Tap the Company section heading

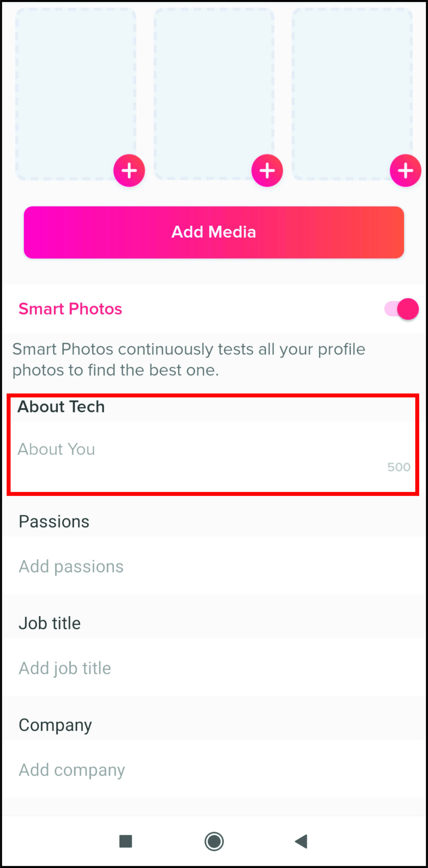[x=55, y=725]
